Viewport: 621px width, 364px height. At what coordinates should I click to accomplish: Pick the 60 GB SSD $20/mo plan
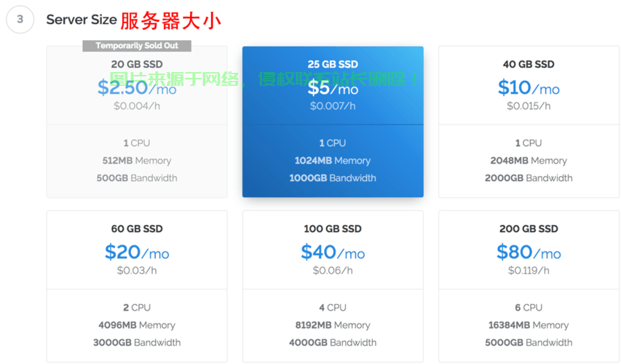tap(137, 251)
